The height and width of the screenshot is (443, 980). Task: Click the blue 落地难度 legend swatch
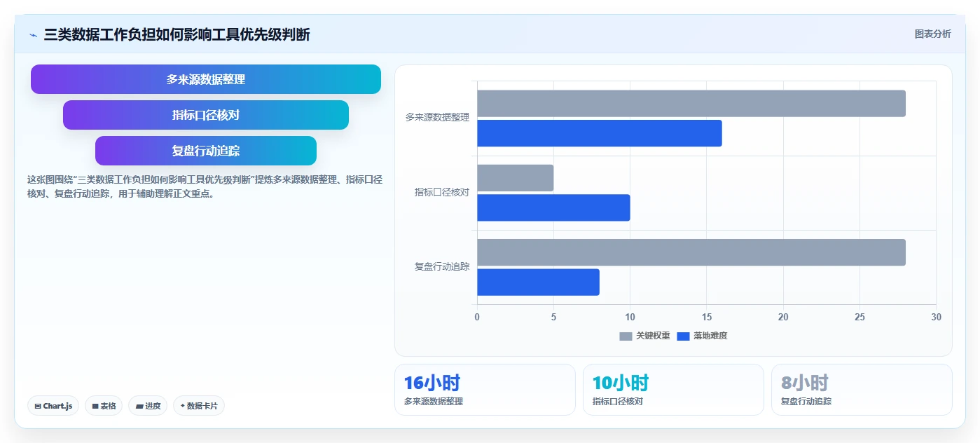click(x=683, y=336)
